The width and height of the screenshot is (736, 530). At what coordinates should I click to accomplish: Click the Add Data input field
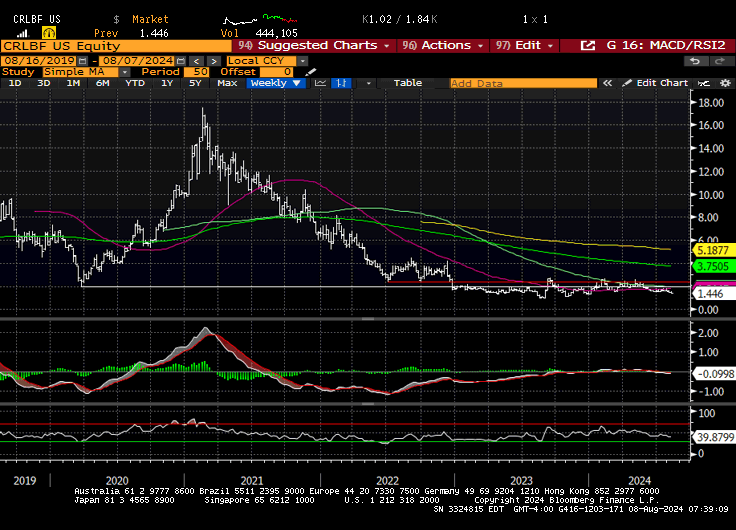point(523,83)
